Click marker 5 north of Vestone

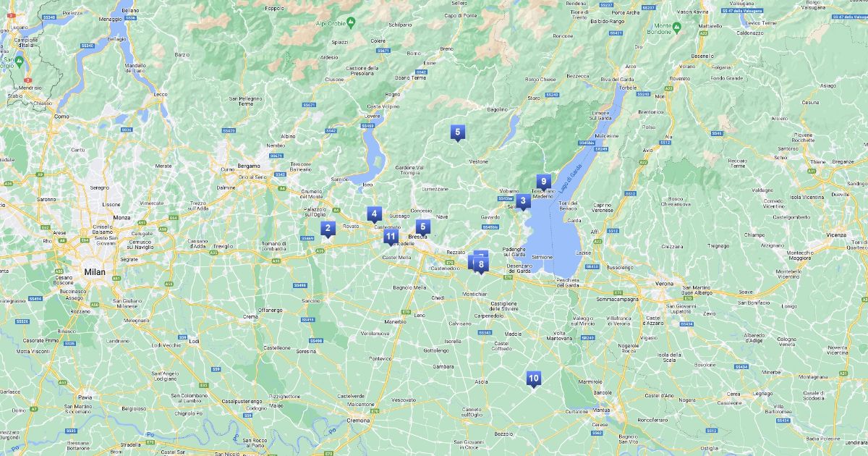[x=457, y=132]
